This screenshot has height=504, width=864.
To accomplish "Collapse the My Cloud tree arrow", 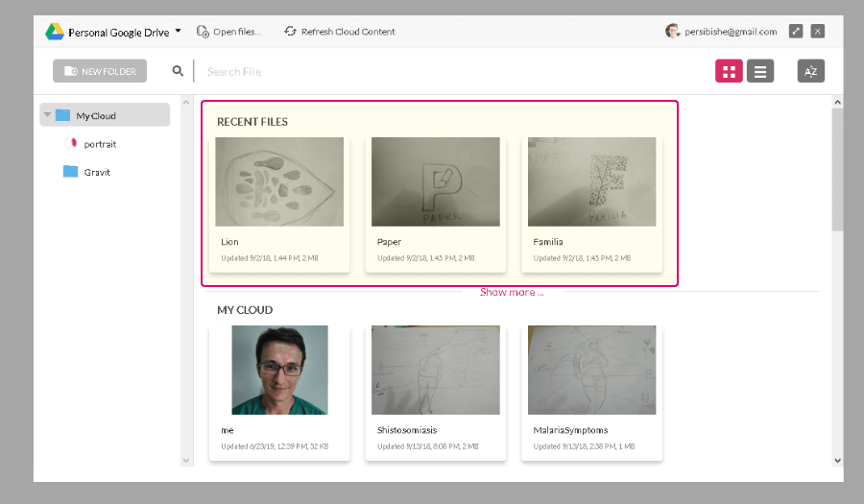I will tap(47, 115).
